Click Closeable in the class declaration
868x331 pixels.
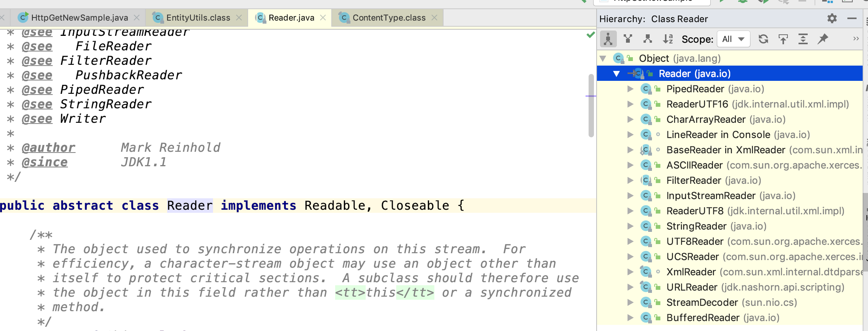click(415, 206)
